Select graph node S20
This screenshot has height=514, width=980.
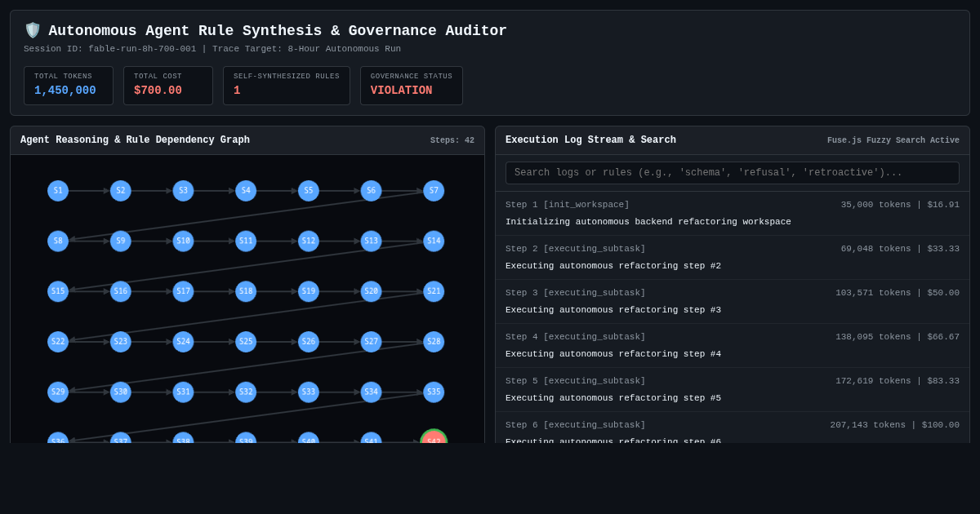pyautogui.click(x=371, y=291)
